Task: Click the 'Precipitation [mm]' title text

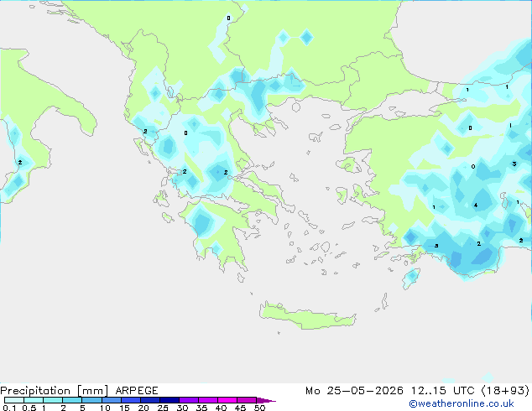Action: click(x=55, y=391)
